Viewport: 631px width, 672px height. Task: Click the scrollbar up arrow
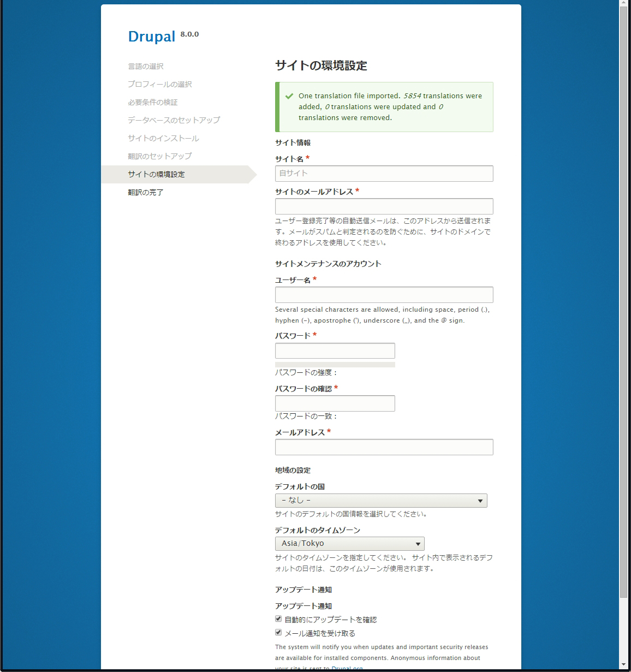pyautogui.click(x=623, y=4)
